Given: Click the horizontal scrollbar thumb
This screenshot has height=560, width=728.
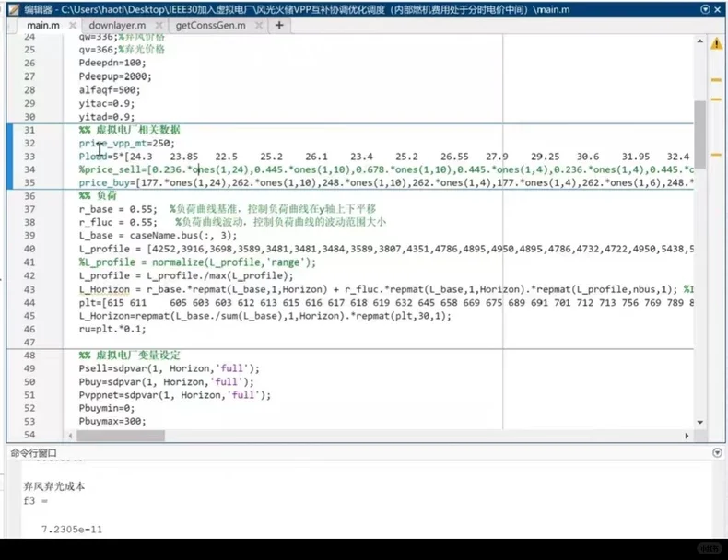Looking at the screenshot, I should click(120, 436).
